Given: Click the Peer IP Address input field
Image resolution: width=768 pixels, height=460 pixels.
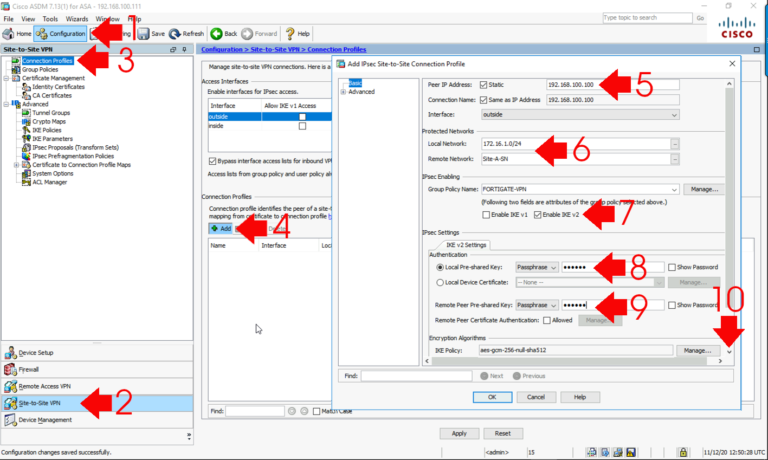Looking at the screenshot, I should coord(612,85).
